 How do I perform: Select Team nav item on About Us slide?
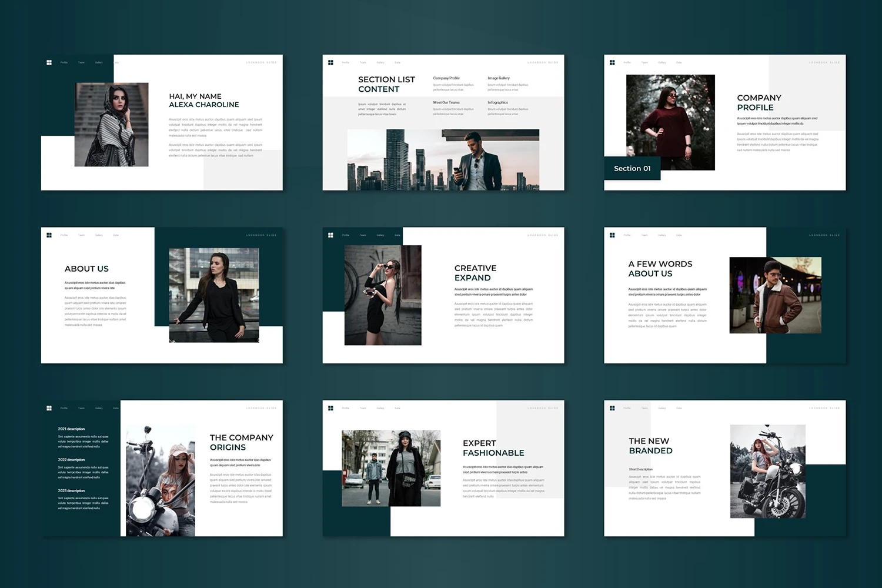[x=81, y=235]
